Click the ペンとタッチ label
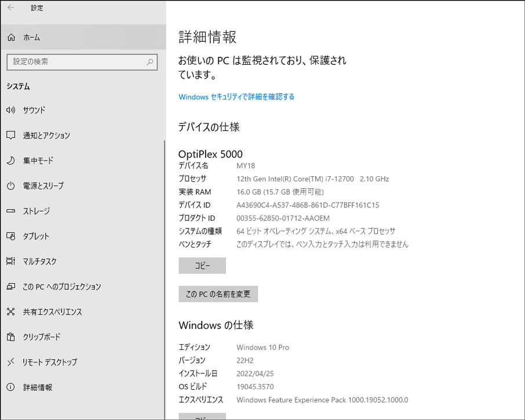Screen dimensions: 525x420 point(195,244)
